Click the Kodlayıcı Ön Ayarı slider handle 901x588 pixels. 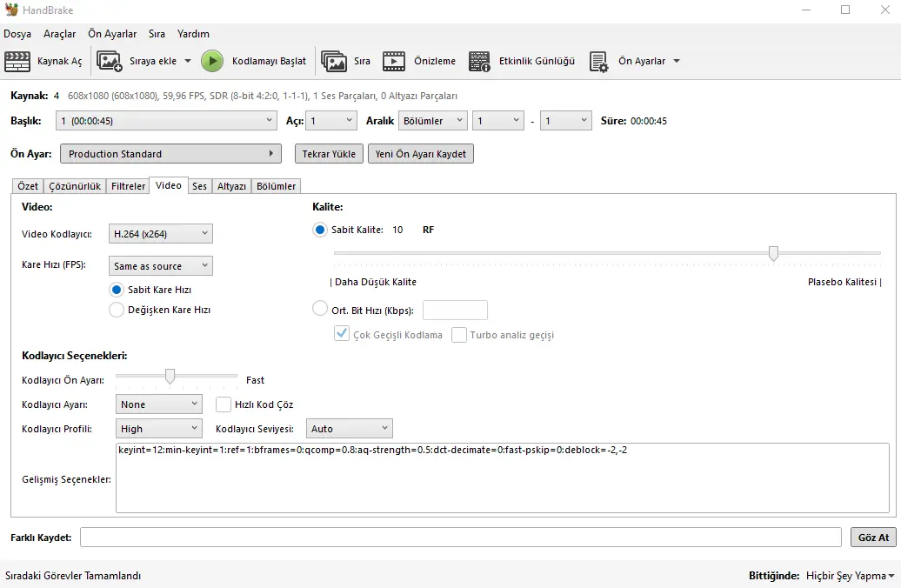170,377
